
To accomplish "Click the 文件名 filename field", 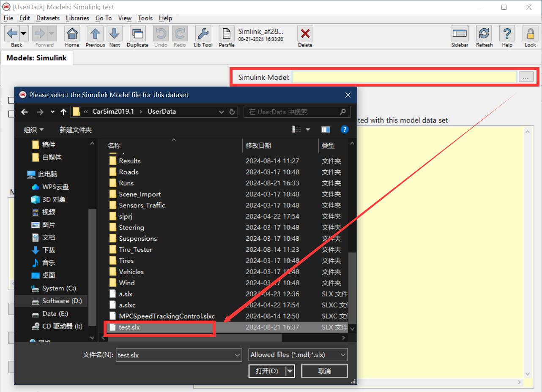I will [179, 355].
